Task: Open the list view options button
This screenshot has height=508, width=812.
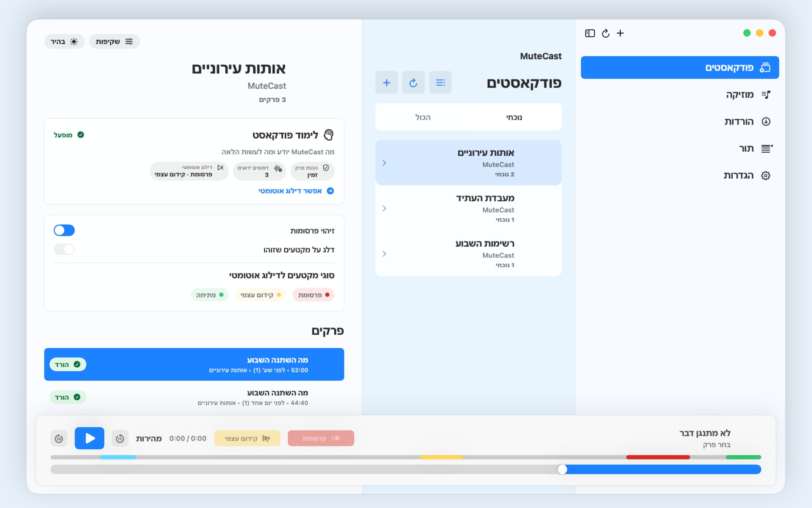Action: (x=440, y=82)
